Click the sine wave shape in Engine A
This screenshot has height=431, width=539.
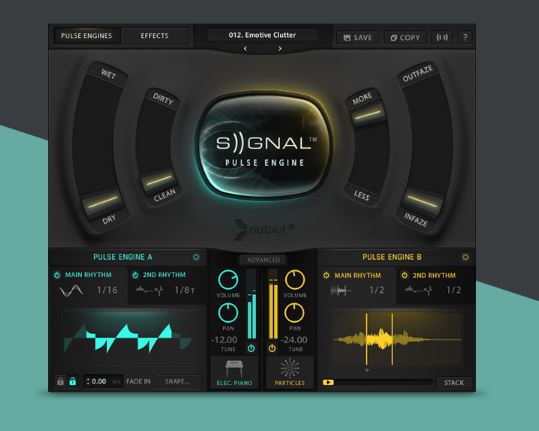pyautogui.click(x=71, y=291)
